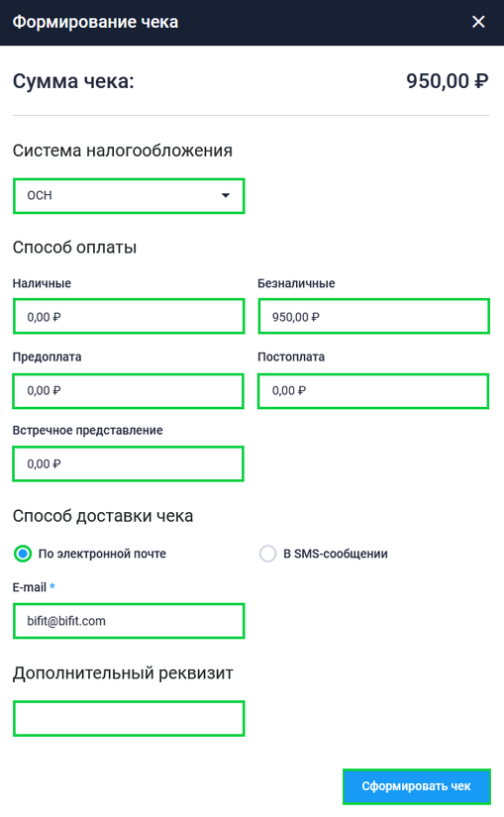
Task: Click the Сумма чека 950,00 ₽ total
Action: (448, 81)
